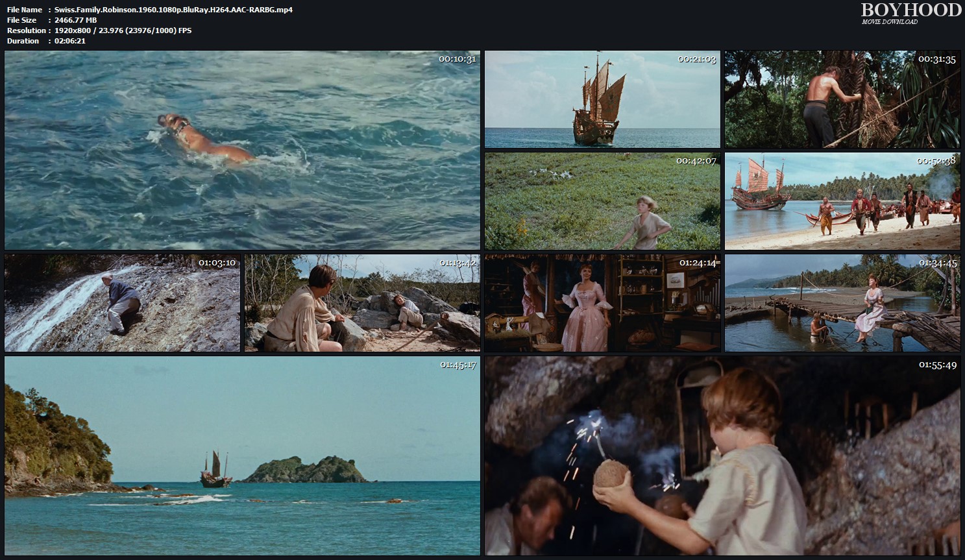Image resolution: width=965 pixels, height=560 pixels.
Task: Open the jungle rope thumbnail at 00:31:35
Action: click(x=842, y=99)
